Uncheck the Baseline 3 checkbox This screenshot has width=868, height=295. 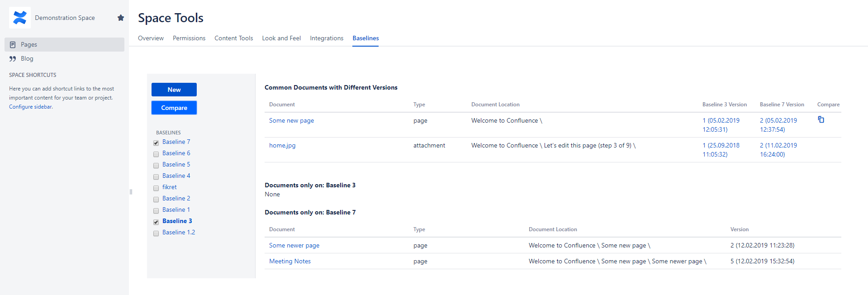coord(156,222)
